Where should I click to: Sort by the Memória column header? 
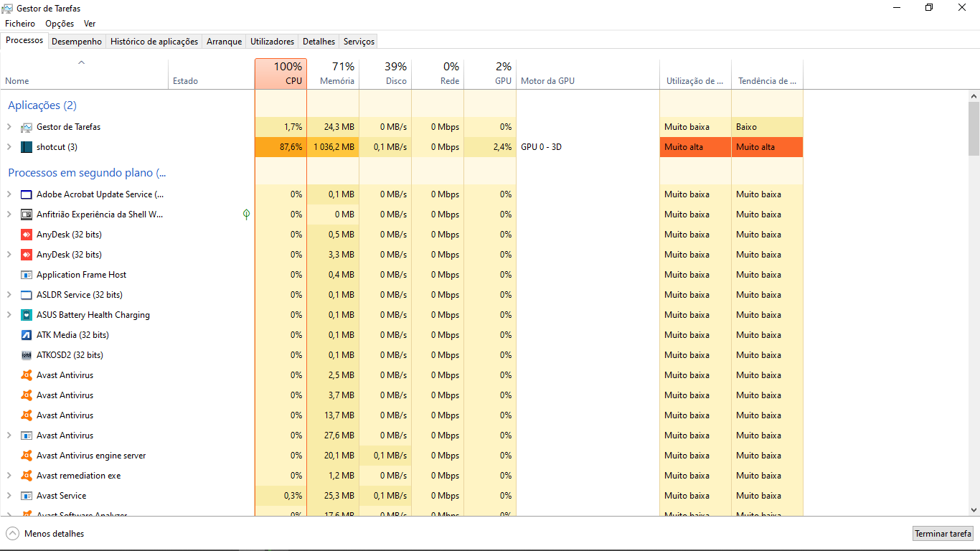click(333, 74)
